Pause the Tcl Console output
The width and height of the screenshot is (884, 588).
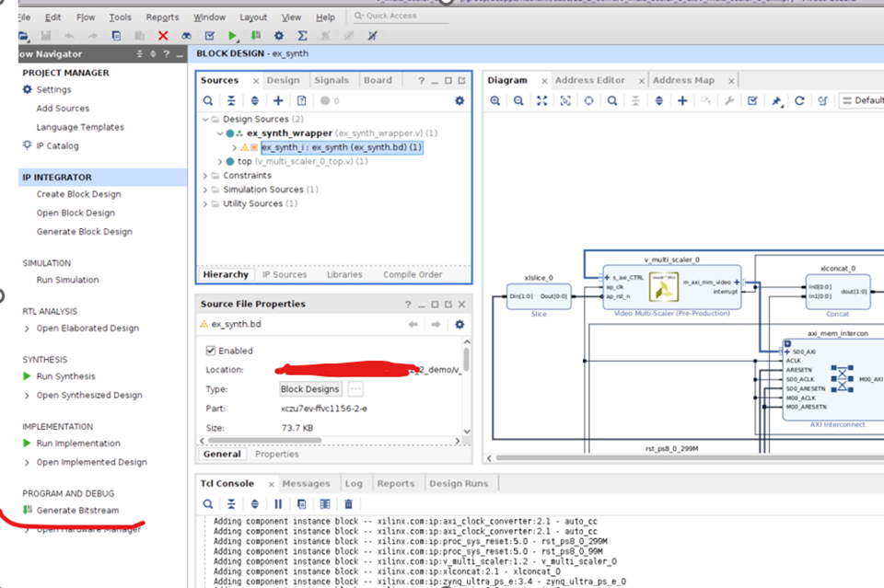pos(278,503)
